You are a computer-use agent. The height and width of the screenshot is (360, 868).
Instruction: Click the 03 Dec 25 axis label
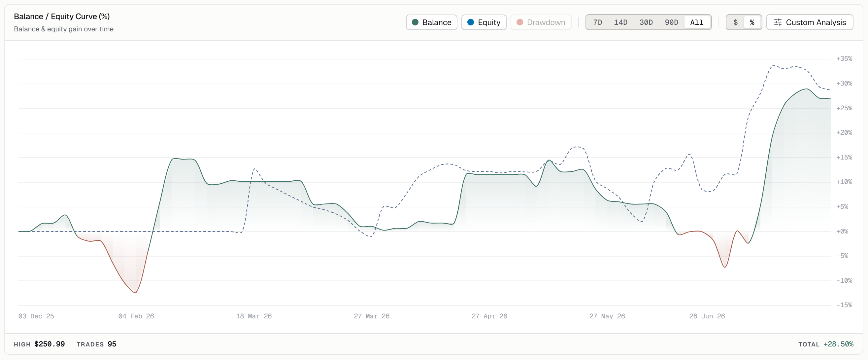tap(36, 316)
